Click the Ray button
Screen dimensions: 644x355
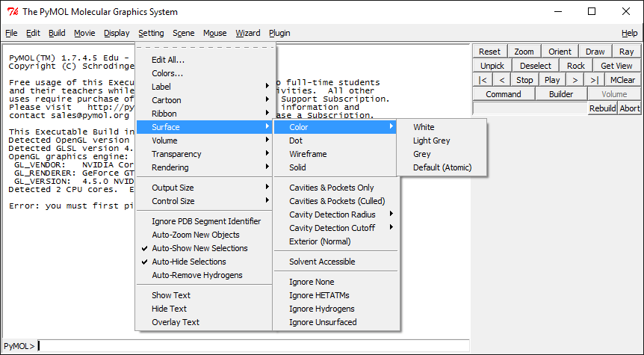[626, 52]
